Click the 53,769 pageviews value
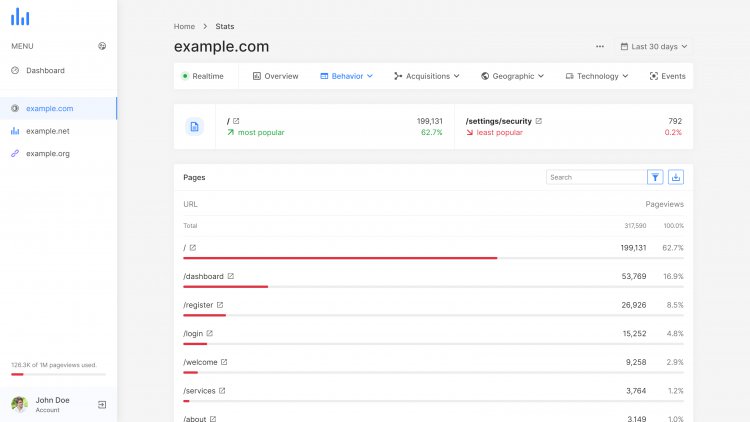 point(634,276)
